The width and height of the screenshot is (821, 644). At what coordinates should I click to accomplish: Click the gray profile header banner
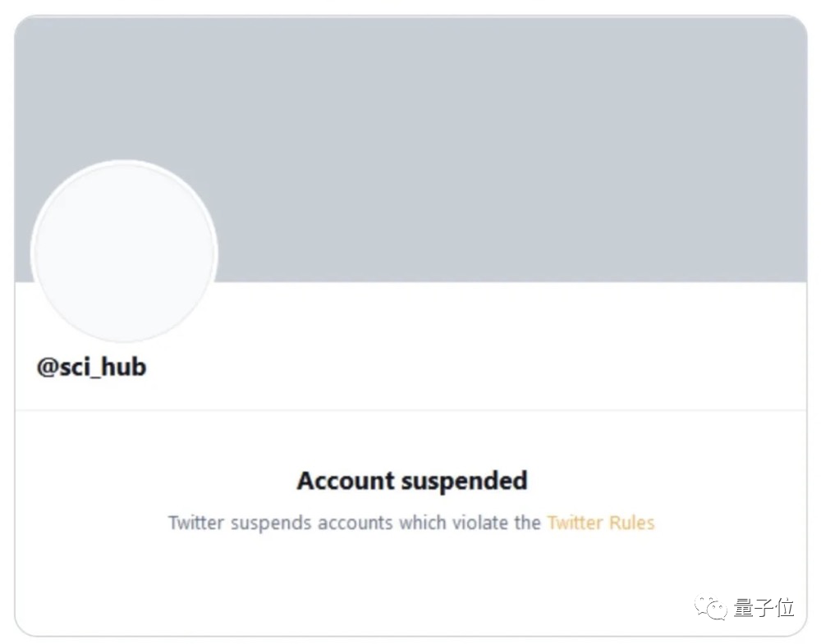click(x=493, y=148)
